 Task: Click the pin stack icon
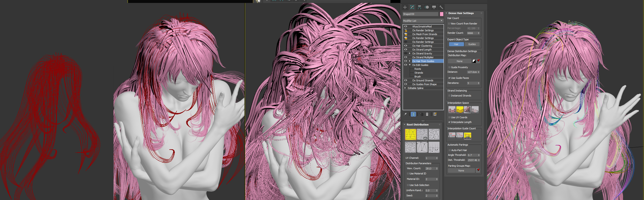tap(405, 114)
